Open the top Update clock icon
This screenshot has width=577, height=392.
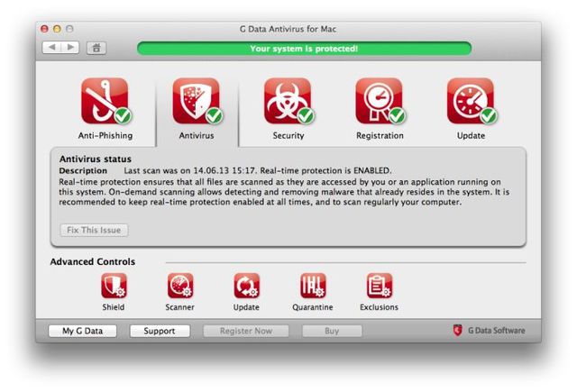[x=471, y=101]
